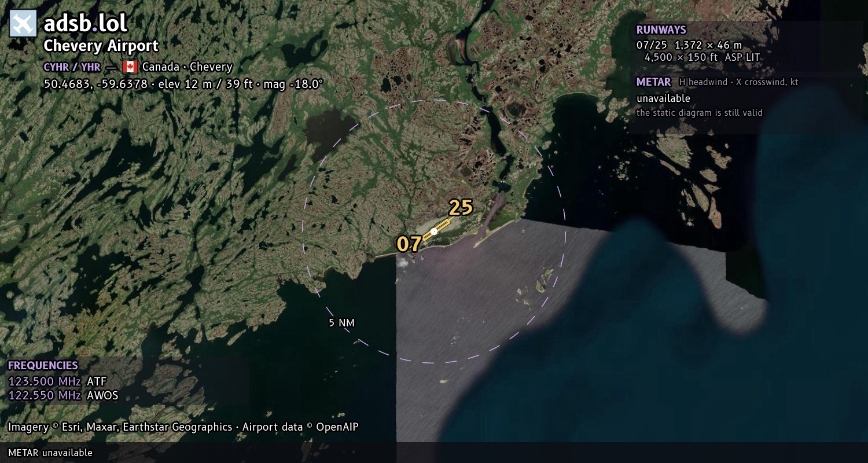
Task: Select the 122.550 MHz AWOS frequency
Action: [63, 396]
